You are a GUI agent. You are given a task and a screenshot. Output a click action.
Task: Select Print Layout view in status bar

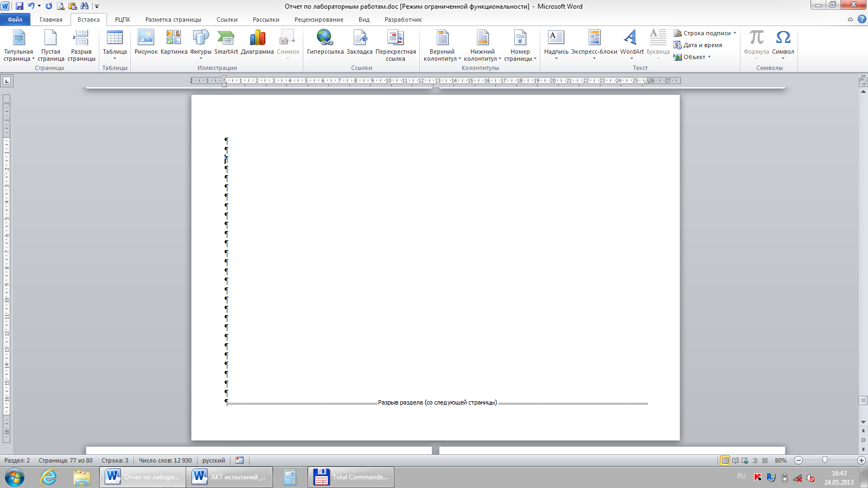[x=725, y=460]
